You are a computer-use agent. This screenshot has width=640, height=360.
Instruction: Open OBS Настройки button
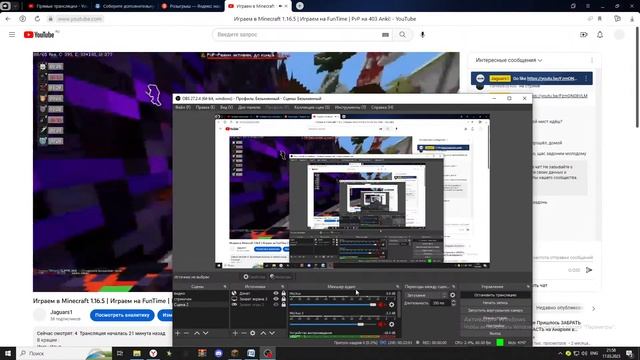tap(496, 326)
